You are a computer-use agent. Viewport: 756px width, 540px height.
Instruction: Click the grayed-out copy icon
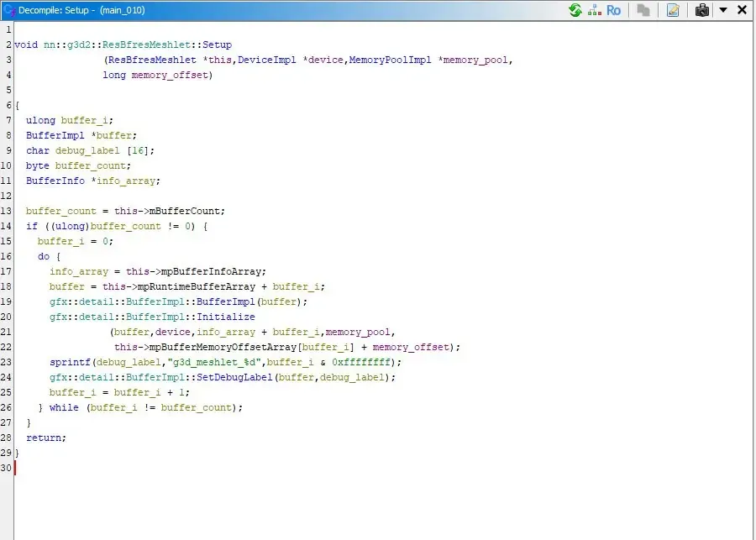[643, 10]
